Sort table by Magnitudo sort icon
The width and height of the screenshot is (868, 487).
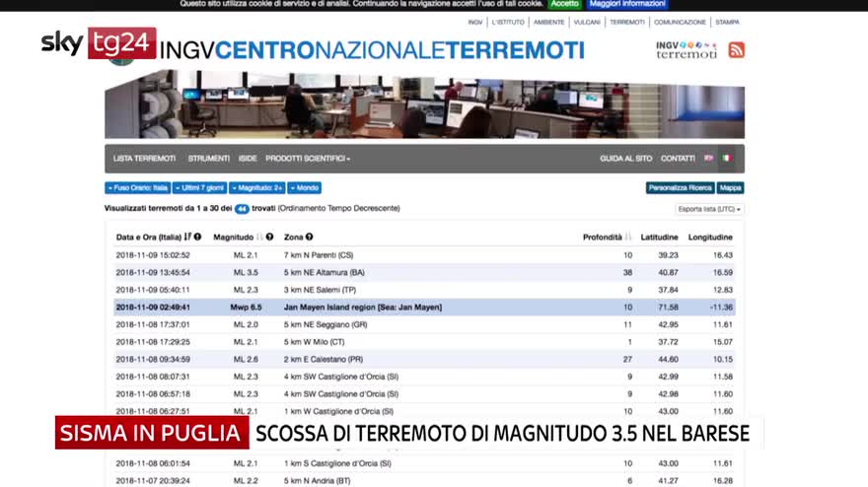pos(260,237)
